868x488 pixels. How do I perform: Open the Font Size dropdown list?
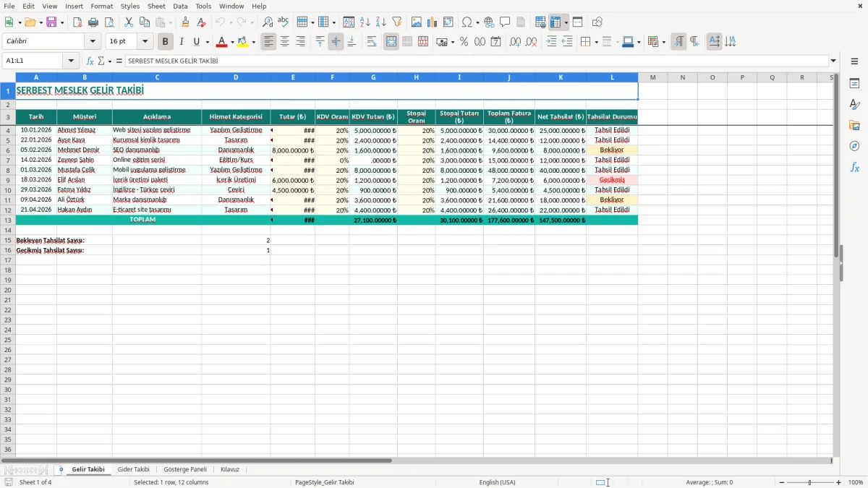145,42
